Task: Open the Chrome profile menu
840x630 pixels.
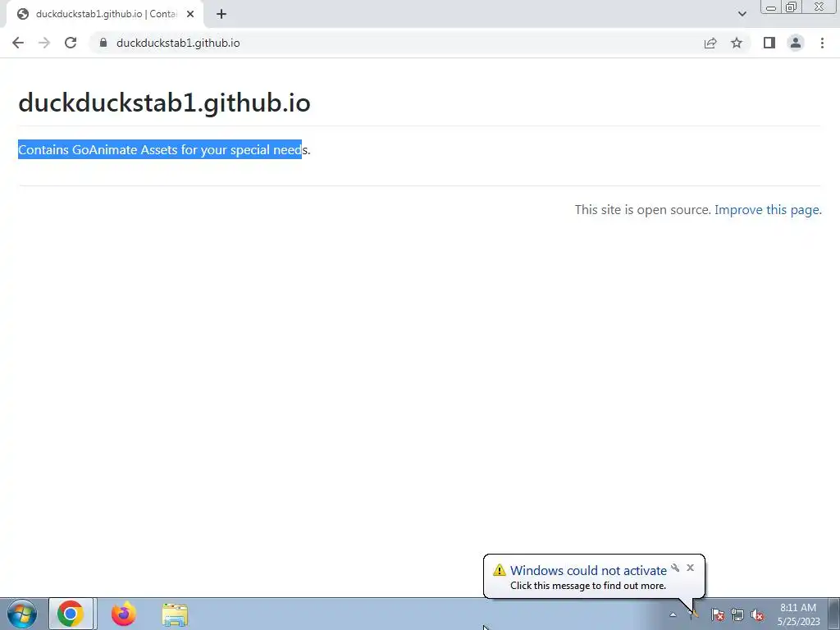Action: [x=796, y=43]
